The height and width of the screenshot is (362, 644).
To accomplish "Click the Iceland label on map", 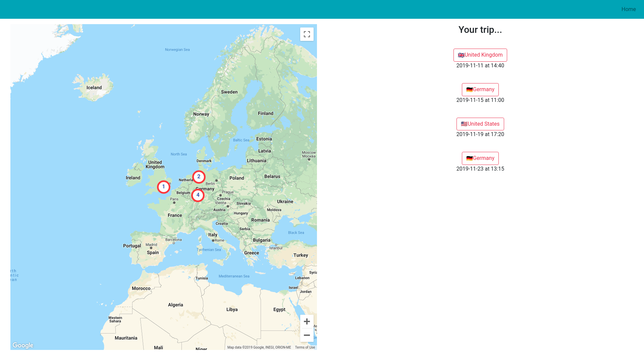I will (x=94, y=88).
